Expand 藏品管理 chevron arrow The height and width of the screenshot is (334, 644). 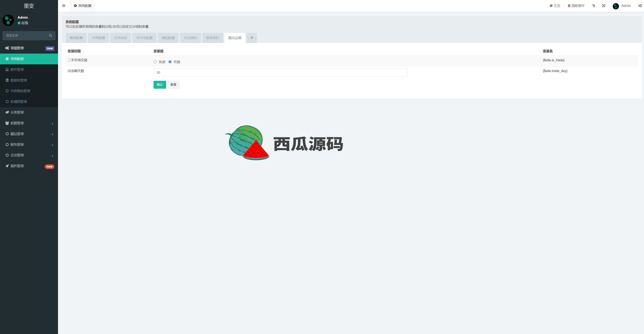[x=52, y=134]
